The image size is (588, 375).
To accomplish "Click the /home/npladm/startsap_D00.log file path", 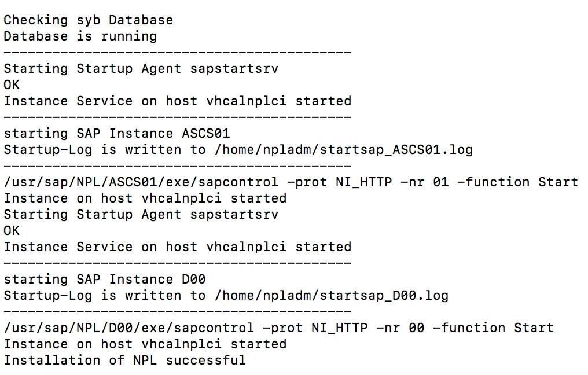I will (x=331, y=296).
